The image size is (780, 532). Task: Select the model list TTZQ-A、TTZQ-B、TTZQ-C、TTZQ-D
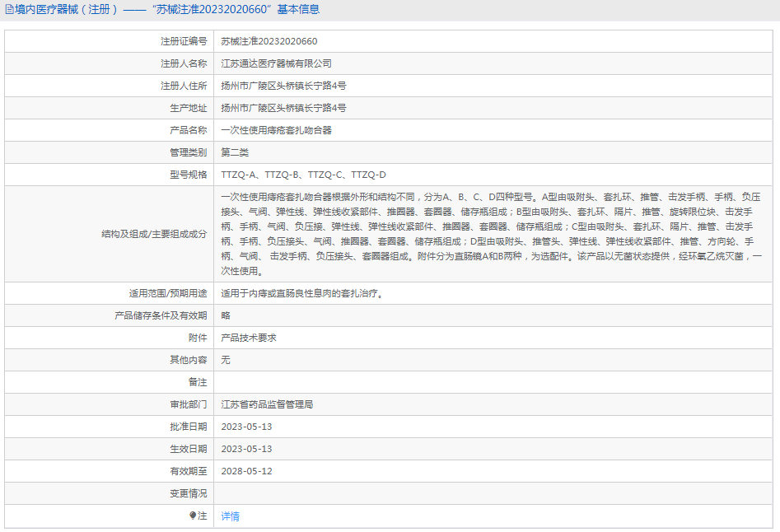pos(303,175)
